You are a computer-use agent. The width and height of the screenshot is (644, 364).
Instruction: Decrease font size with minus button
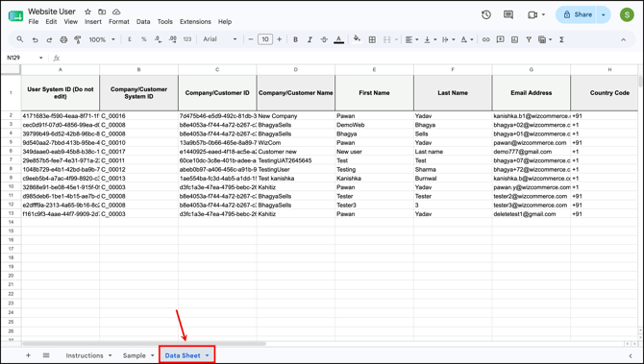(251, 39)
